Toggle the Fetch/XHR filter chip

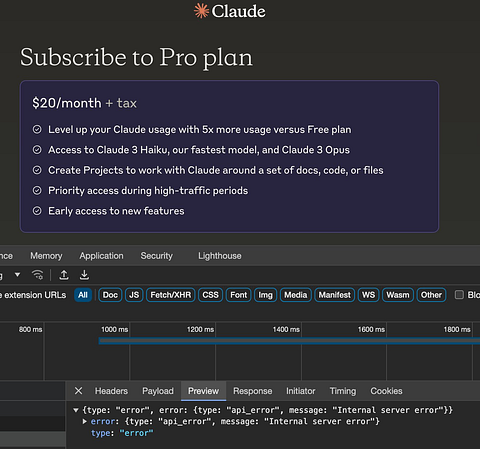coord(171,295)
